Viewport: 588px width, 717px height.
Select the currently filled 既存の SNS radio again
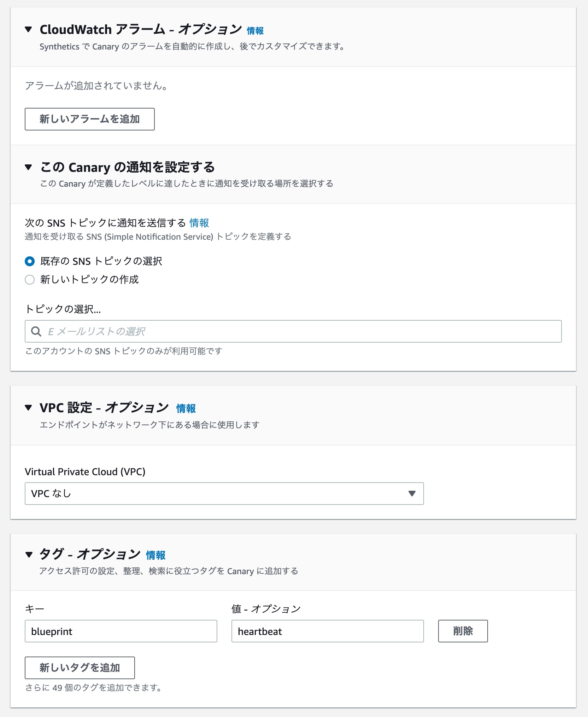pyautogui.click(x=30, y=262)
